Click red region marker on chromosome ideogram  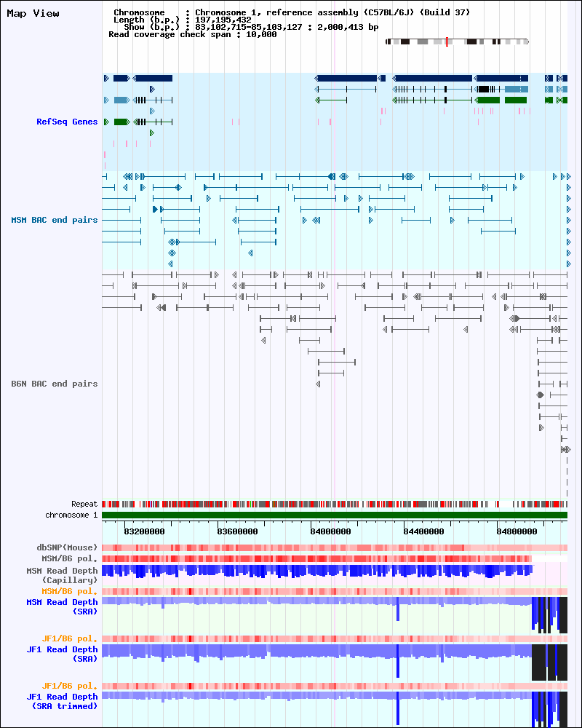(x=447, y=41)
